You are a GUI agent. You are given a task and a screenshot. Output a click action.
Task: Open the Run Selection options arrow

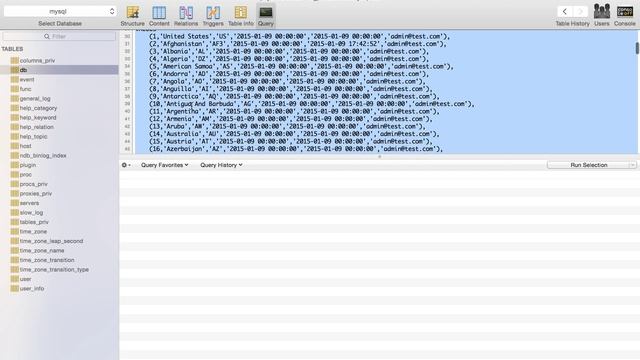tap(633, 165)
